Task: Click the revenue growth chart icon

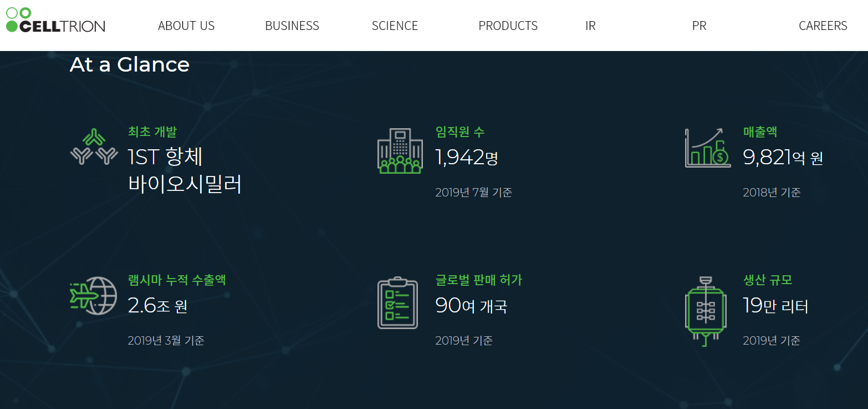Action: click(x=707, y=148)
